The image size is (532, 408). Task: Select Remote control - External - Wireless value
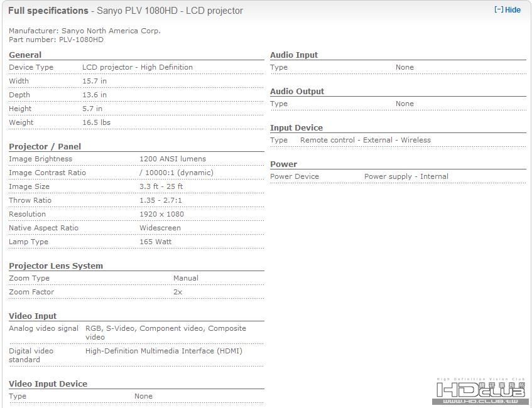(366, 140)
